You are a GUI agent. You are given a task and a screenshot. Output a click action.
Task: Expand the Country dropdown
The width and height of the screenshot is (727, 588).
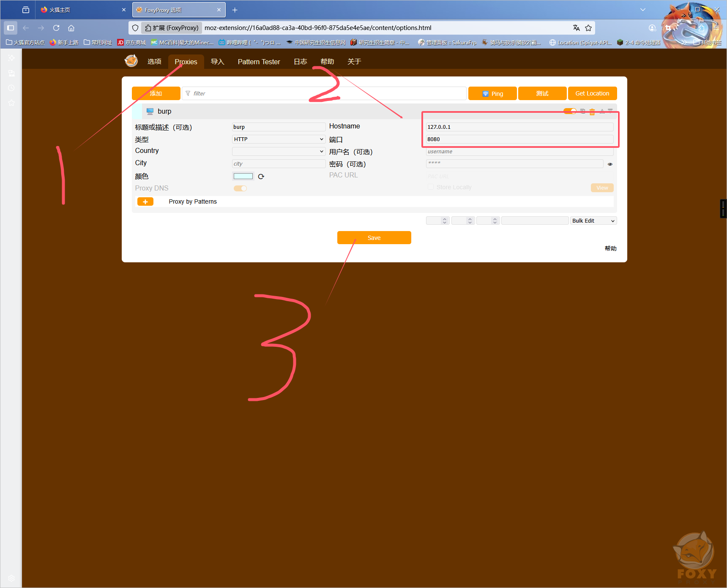pyautogui.click(x=279, y=151)
